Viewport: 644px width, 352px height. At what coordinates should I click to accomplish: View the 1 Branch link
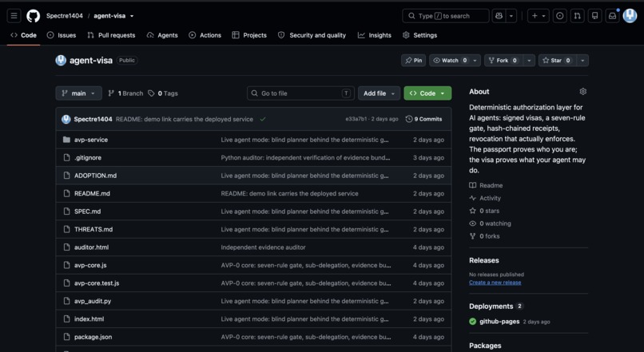[125, 93]
